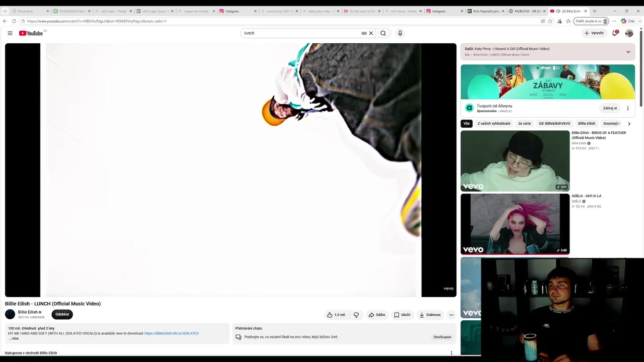Select the Billie Eilish filter chip
Image resolution: width=644 pixels, height=362 pixels.
coord(587,124)
